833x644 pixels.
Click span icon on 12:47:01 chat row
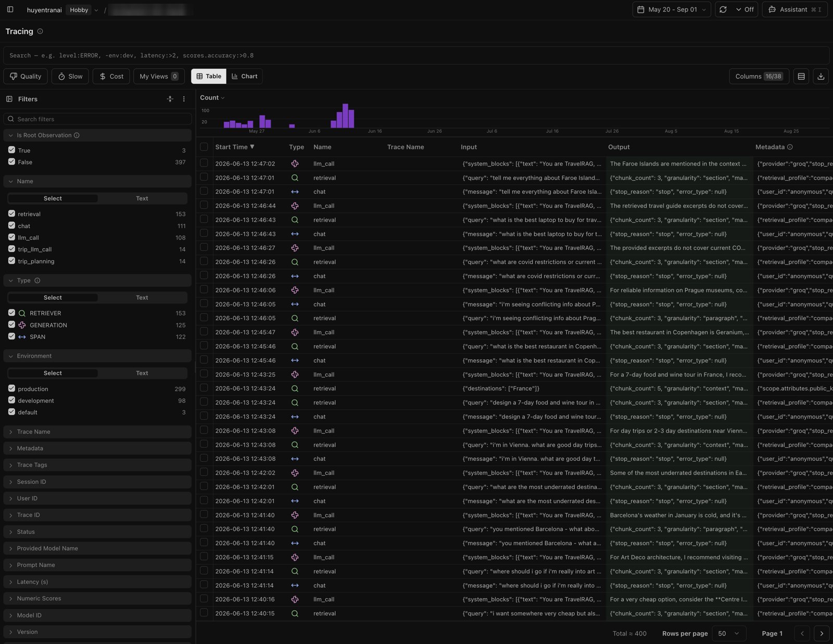pos(295,192)
